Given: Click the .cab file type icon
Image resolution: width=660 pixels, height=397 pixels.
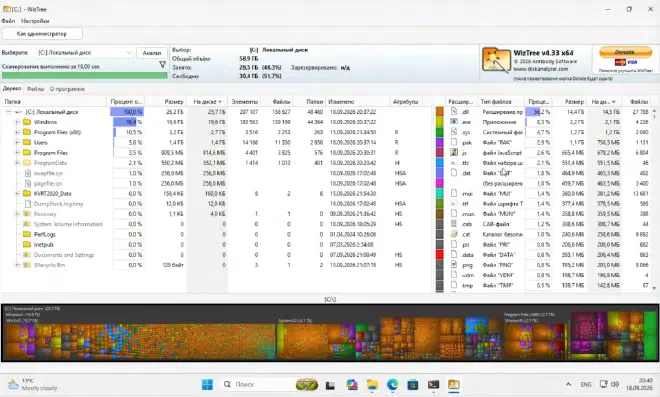Looking at the screenshot, I should (454, 224).
